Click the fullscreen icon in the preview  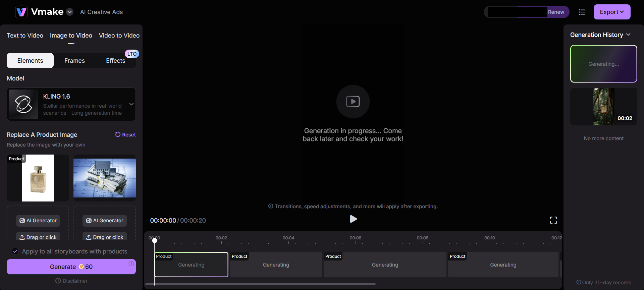(553, 220)
